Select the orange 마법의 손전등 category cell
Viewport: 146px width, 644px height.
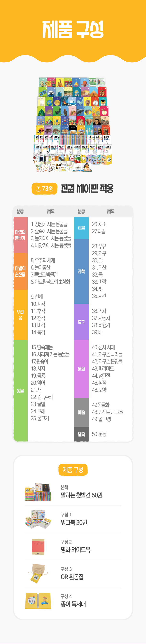click(20, 271)
